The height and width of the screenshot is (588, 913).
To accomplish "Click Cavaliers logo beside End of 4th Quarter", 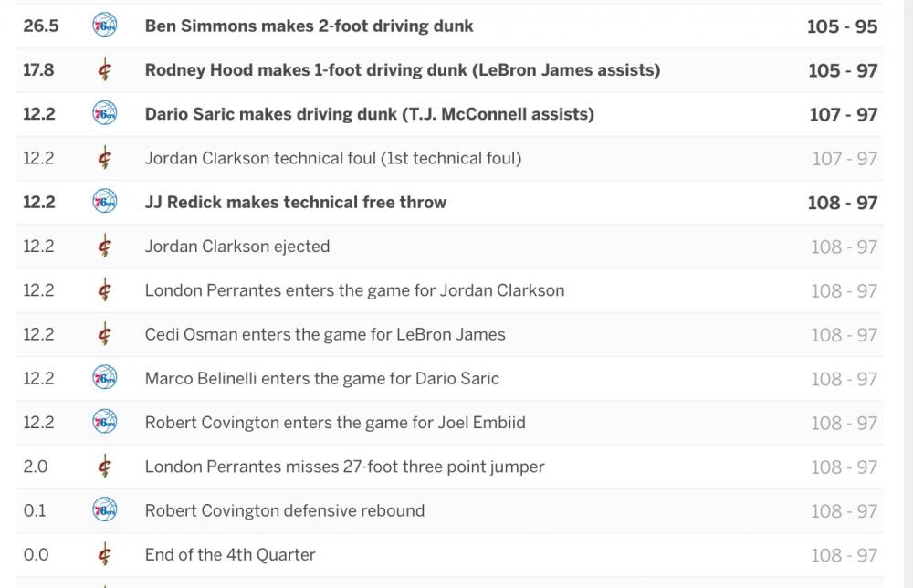I will (105, 554).
